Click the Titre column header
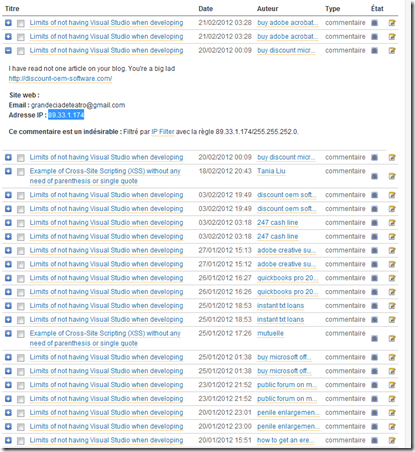 coord(12,9)
